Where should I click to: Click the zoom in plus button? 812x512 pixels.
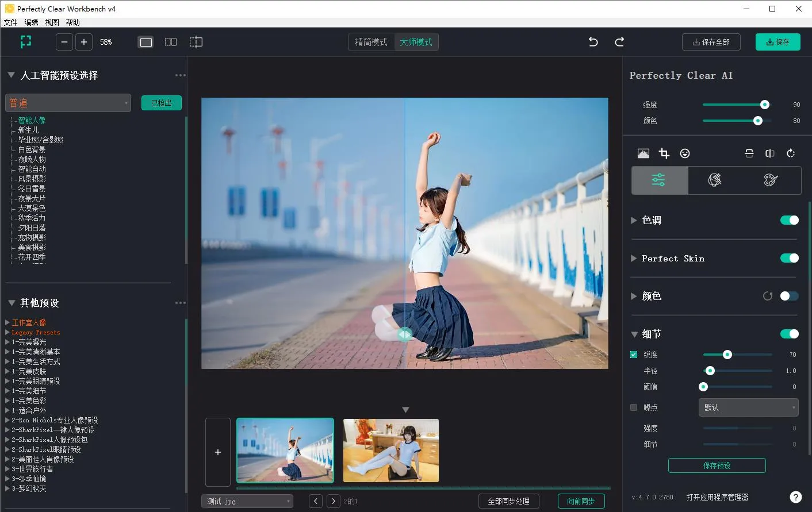(84, 42)
